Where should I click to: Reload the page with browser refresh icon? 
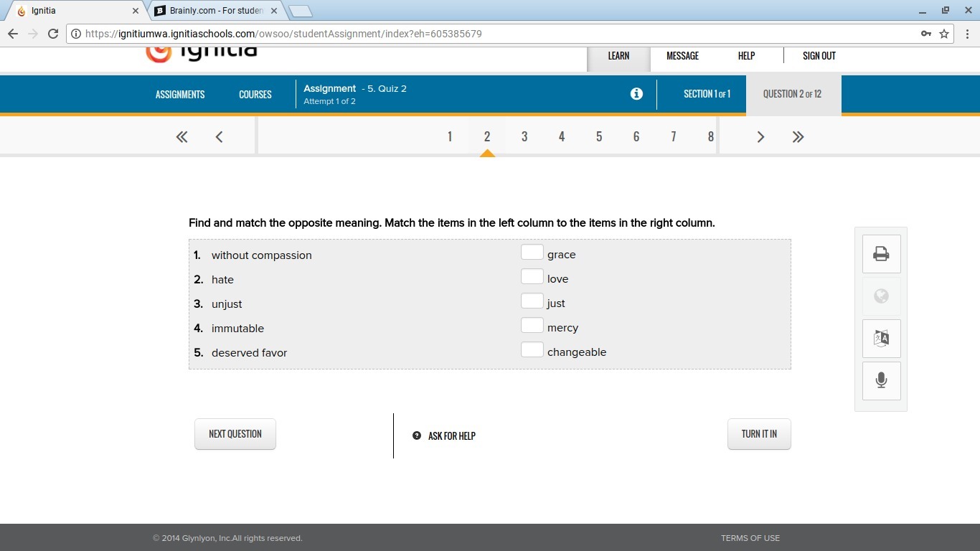coord(53,34)
